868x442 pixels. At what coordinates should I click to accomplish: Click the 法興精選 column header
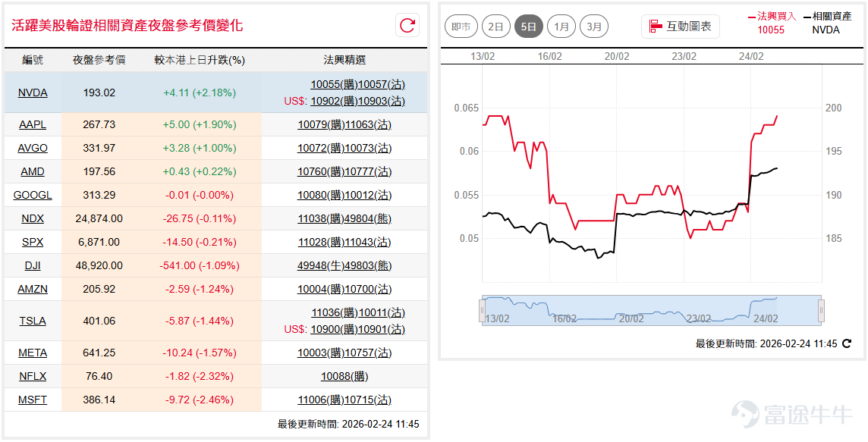[x=344, y=60]
